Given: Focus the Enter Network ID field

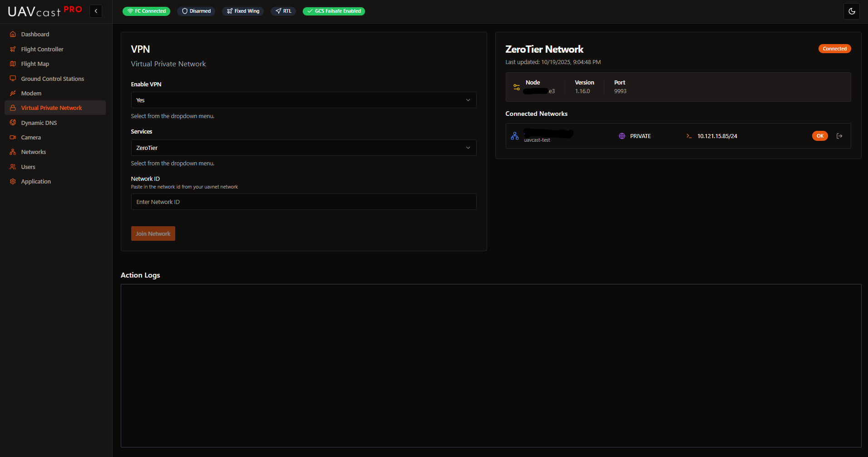Looking at the screenshot, I should pyautogui.click(x=303, y=202).
